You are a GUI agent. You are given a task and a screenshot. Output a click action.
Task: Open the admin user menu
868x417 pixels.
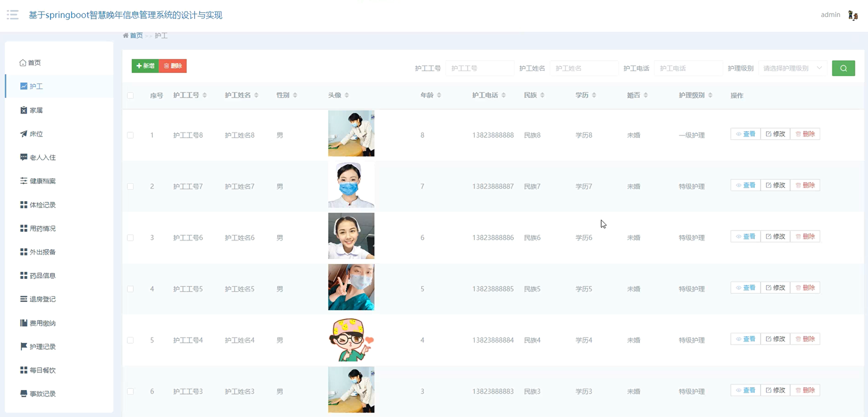pyautogui.click(x=830, y=15)
